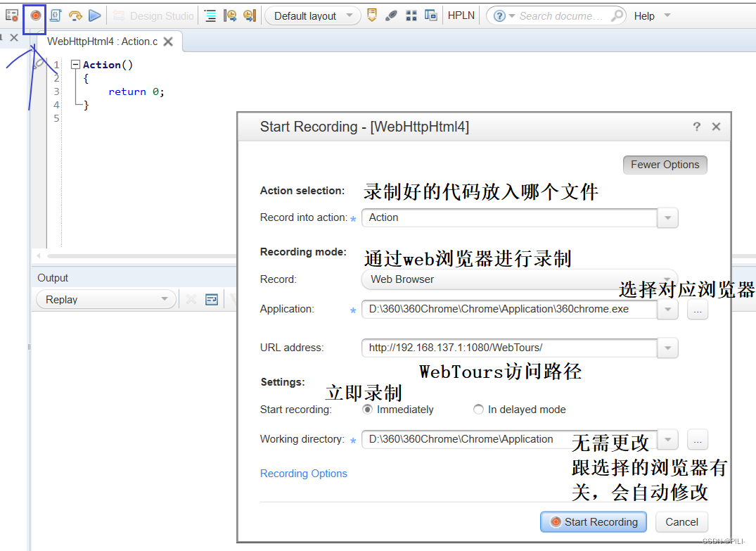Click the Start Recording button
Screen dimensions: 756x551
[x=593, y=521]
